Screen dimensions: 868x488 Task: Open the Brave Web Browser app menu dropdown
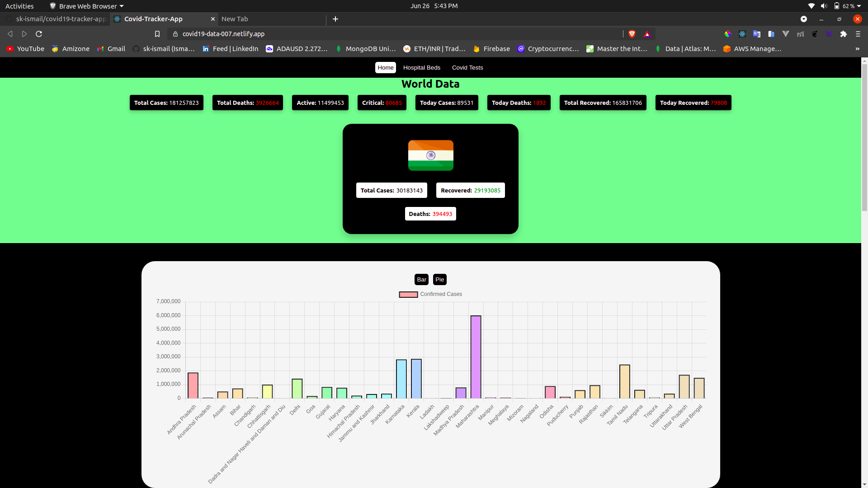[87, 6]
